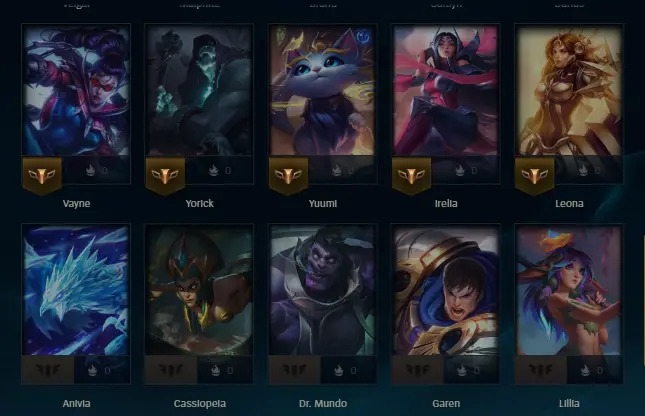Click the chest icon under Dr. Mundo
Screen dimensions: 645x416
(x=338, y=370)
